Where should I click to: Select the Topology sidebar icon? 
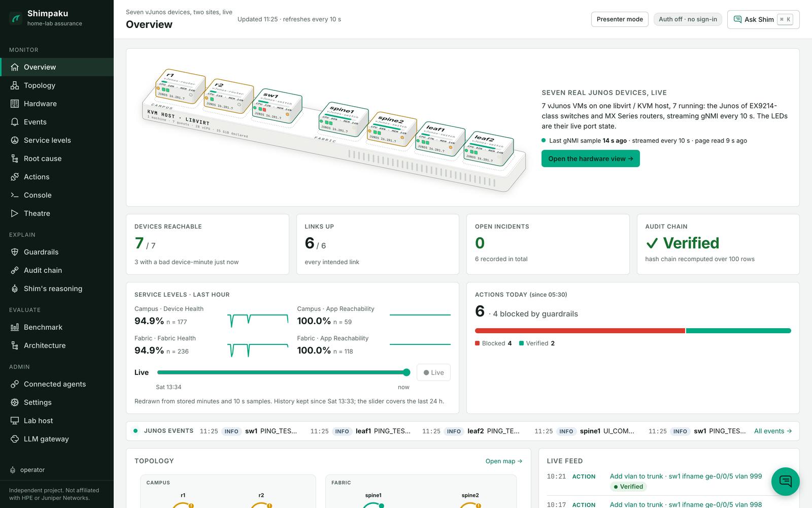click(15, 85)
